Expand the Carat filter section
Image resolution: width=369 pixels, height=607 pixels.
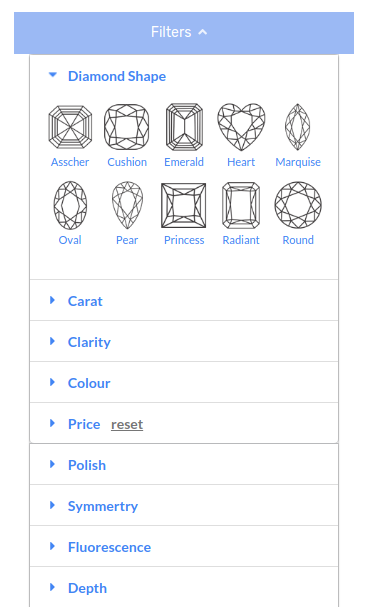point(184,300)
